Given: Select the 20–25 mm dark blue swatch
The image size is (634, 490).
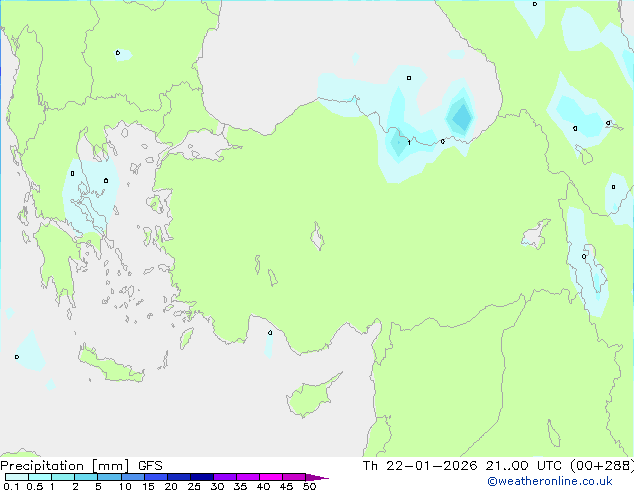Looking at the screenshot, I should coord(178,477).
